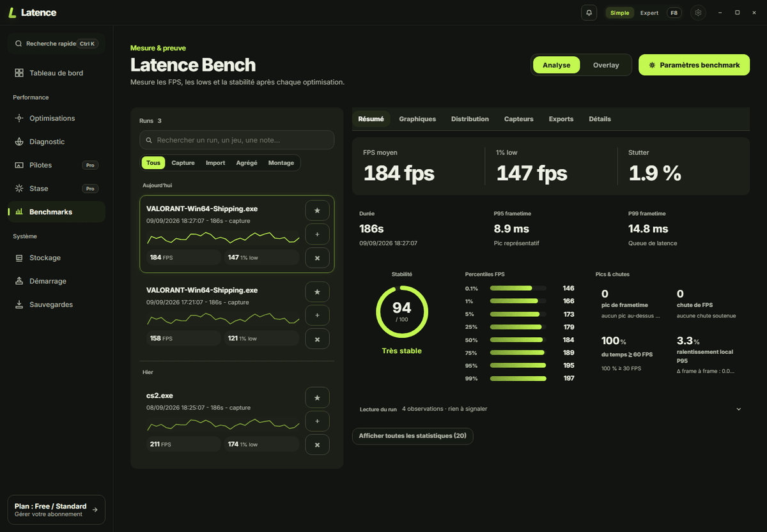Click the 0.1% percentile bar
This screenshot has height=532, width=767.
(x=518, y=288)
